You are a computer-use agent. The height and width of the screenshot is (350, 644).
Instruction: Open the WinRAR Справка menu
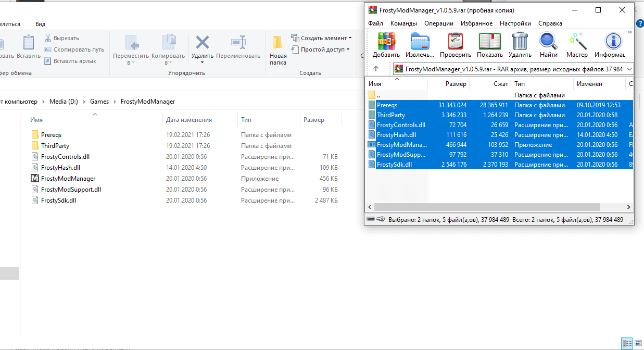point(550,23)
